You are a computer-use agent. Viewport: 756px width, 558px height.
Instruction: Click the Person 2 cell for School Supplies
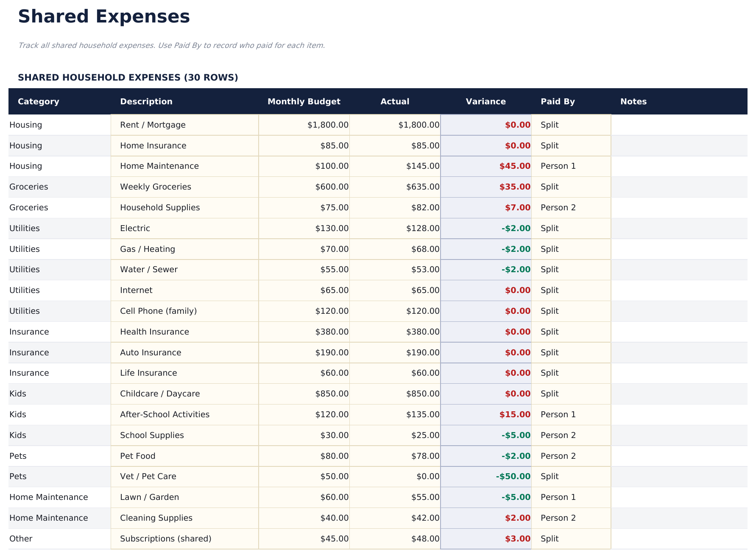[558, 435]
